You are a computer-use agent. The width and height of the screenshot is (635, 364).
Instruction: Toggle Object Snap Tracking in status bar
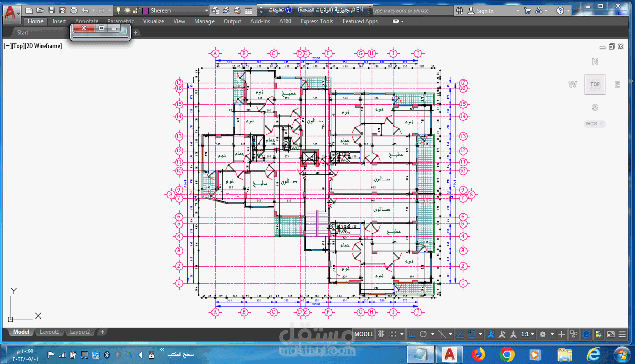coord(460,334)
